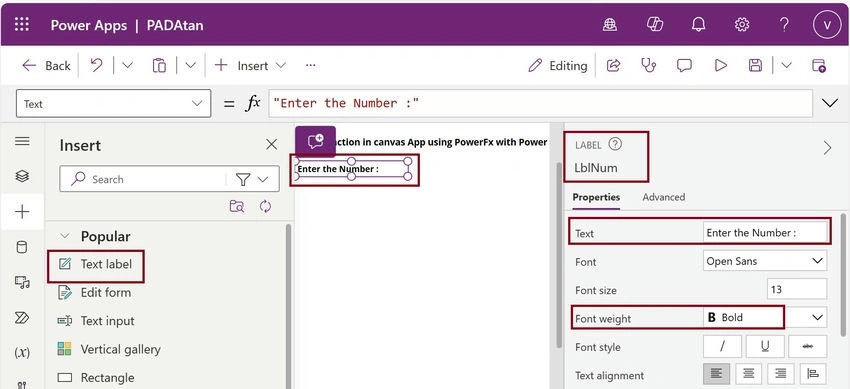
Task: Open the environment globe icon
Action: click(x=610, y=24)
